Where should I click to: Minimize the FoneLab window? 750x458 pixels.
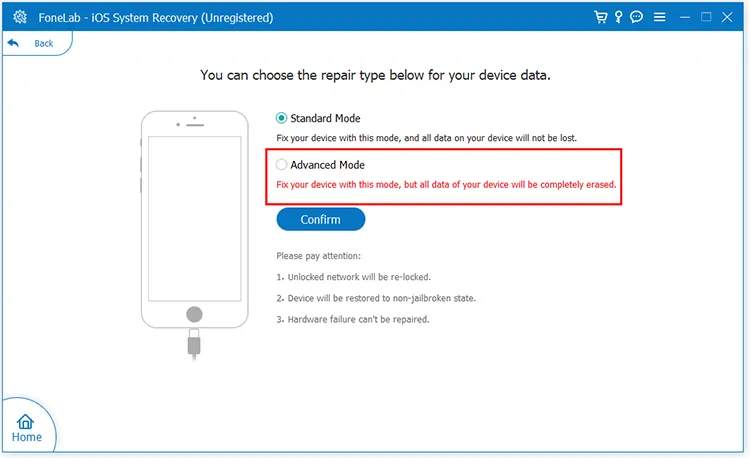(x=685, y=17)
